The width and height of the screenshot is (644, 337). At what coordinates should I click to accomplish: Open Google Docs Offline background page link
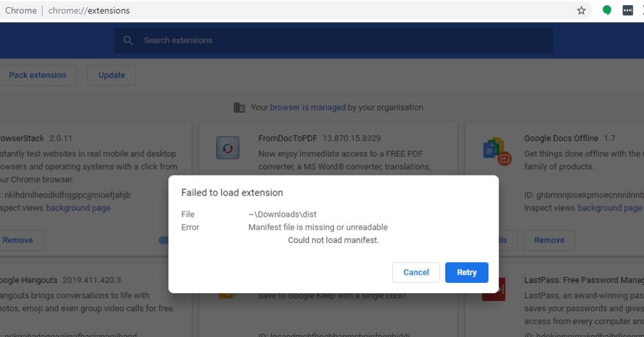(610, 208)
